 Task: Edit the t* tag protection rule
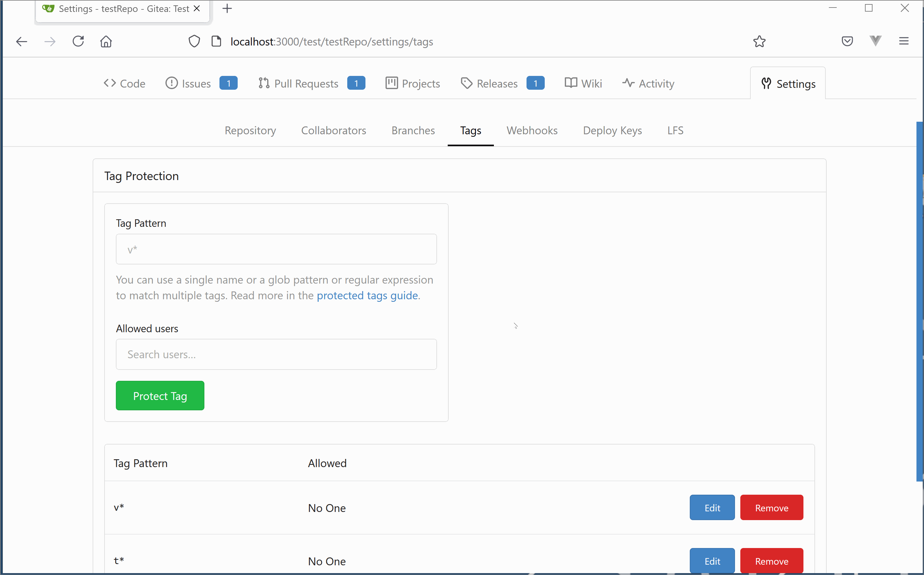point(712,561)
